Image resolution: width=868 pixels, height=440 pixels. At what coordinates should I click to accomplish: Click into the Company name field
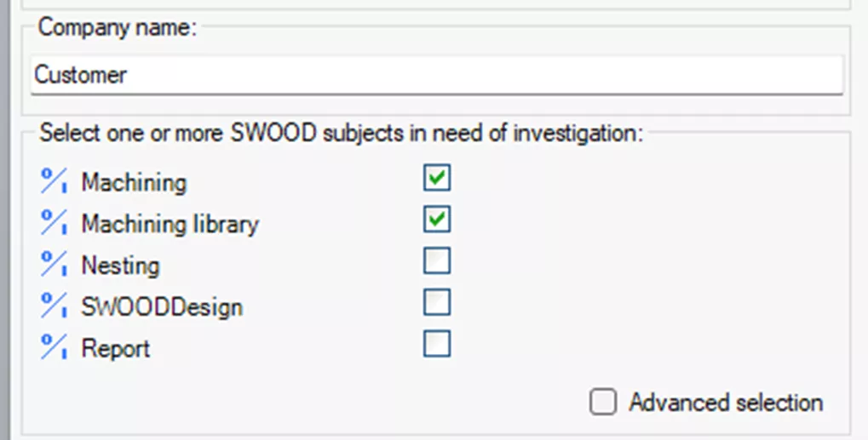[x=436, y=75]
